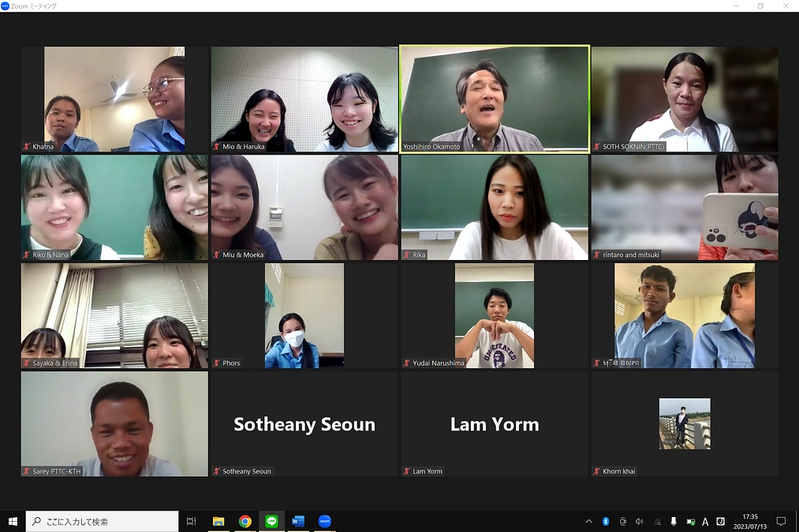Open Google Chrome in the taskbar
This screenshot has width=799, height=532.
[x=245, y=521]
